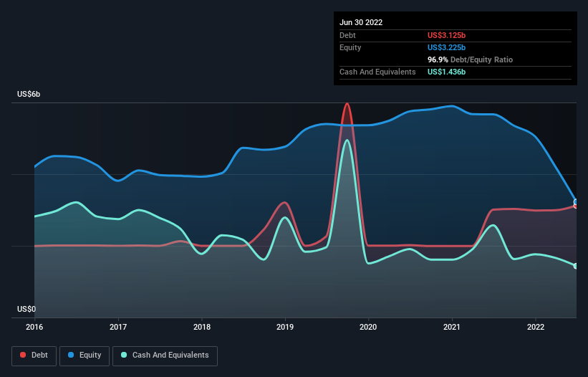Toggle the Debt series legend button
Image resolution: width=588 pixels, height=377 pixels.
click(34, 355)
